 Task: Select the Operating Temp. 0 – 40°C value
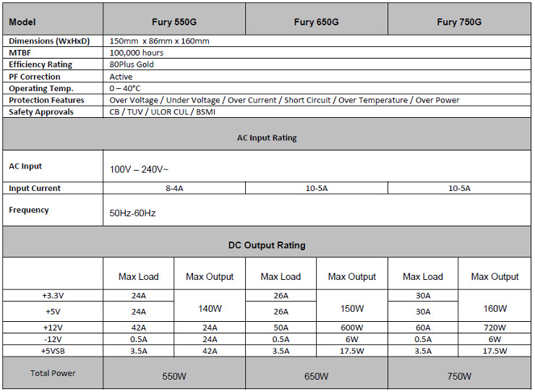(x=125, y=88)
